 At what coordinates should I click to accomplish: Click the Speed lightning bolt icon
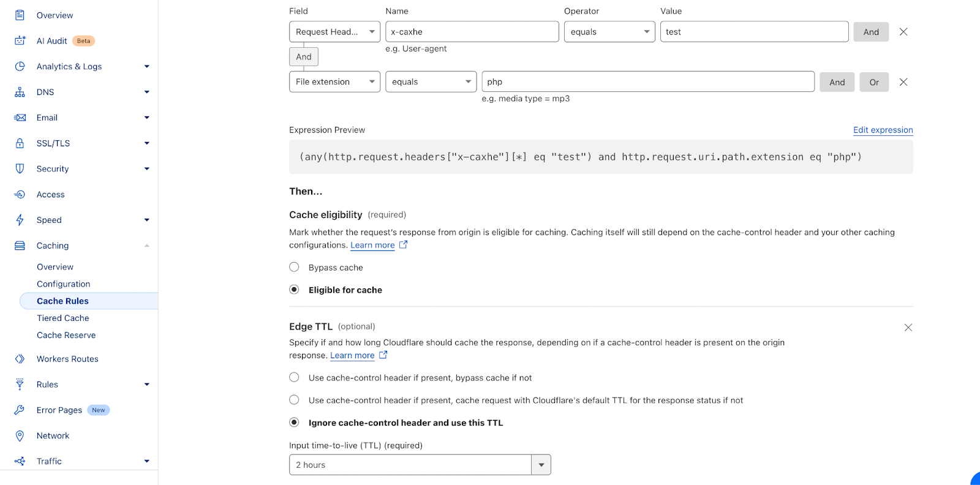[x=20, y=220]
